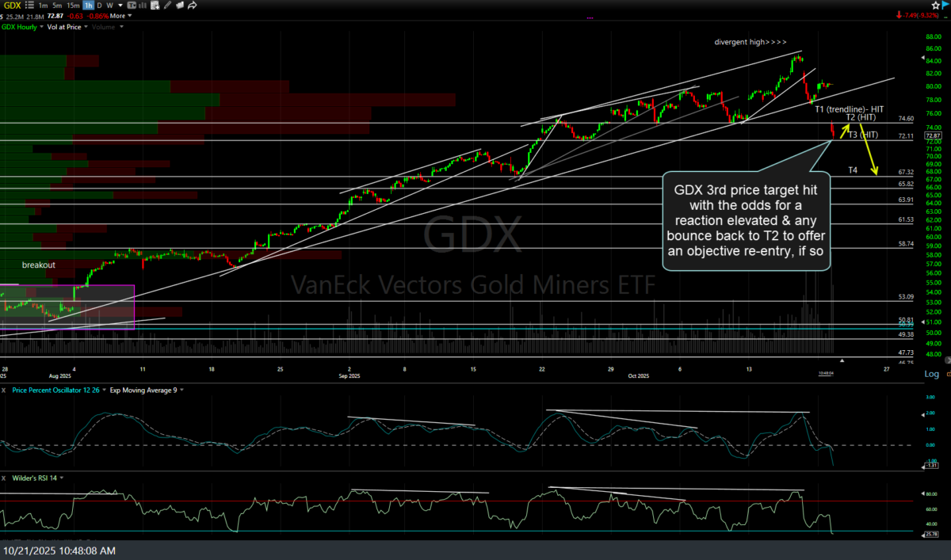Click the 5m timeframe button
Image resolution: width=951 pixels, height=560 pixels.
click(57, 6)
